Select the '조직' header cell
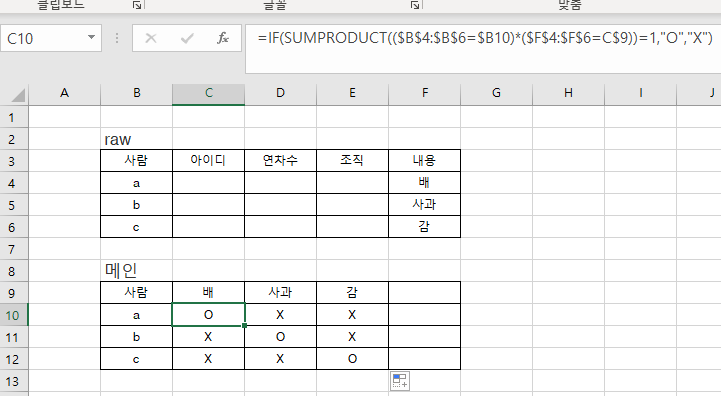Screen dimensions: 721x396 (x=352, y=161)
